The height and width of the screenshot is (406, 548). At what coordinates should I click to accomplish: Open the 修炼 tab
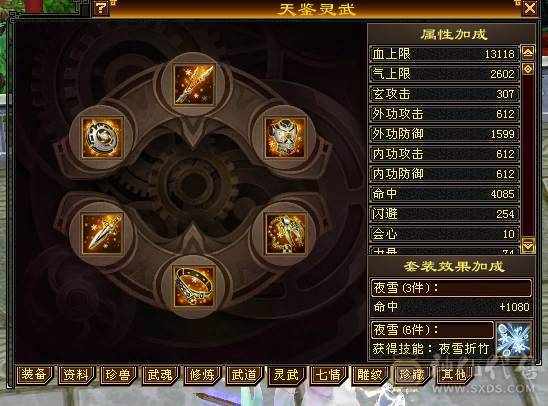point(202,375)
